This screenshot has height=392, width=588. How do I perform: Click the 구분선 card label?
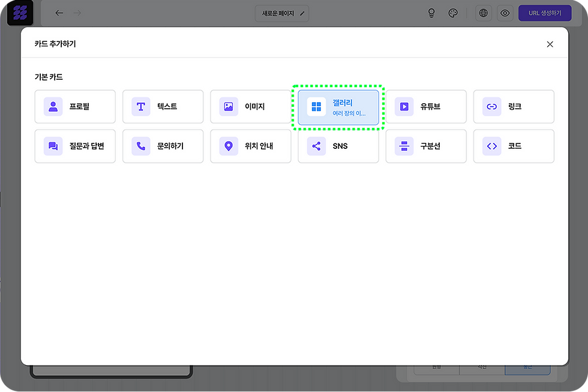pos(430,146)
